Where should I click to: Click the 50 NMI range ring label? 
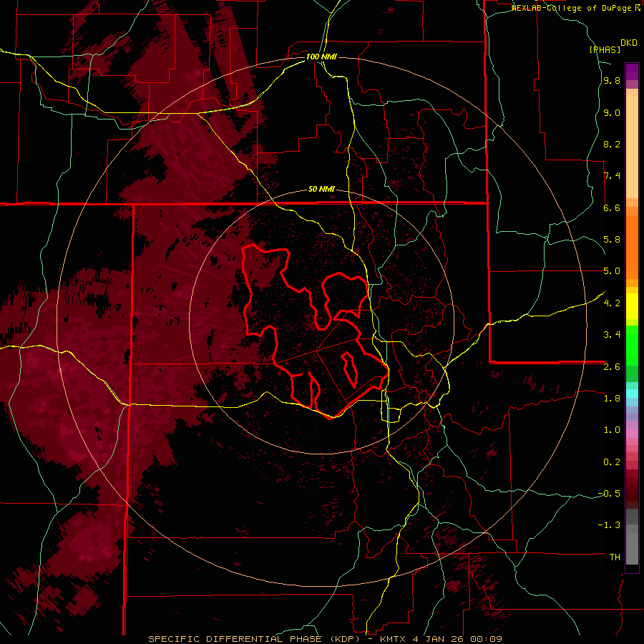(x=321, y=189)
